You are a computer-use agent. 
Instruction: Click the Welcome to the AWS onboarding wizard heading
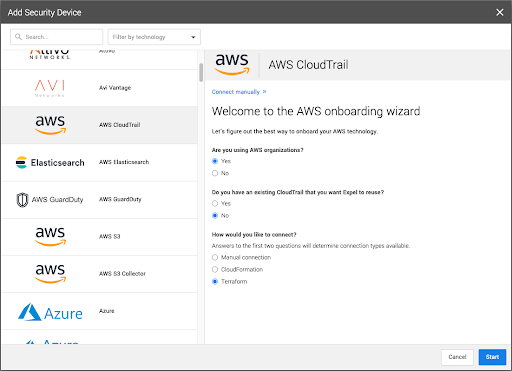316,111
